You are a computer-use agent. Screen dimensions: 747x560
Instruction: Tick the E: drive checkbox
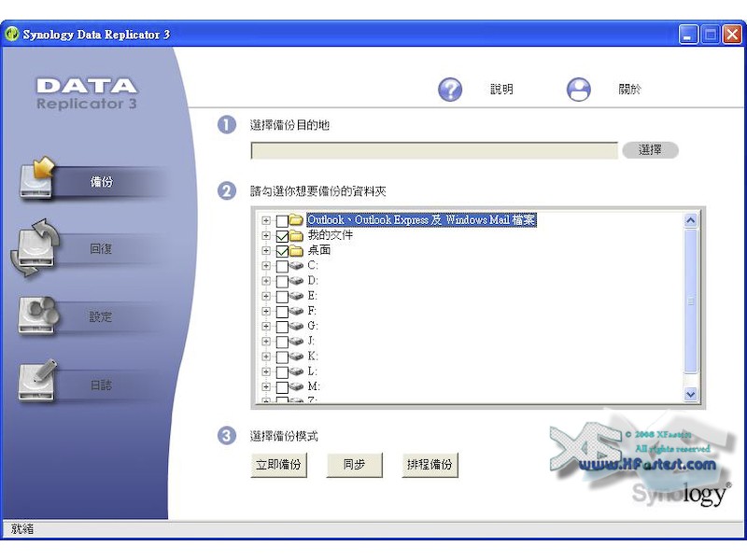(282, 297)
